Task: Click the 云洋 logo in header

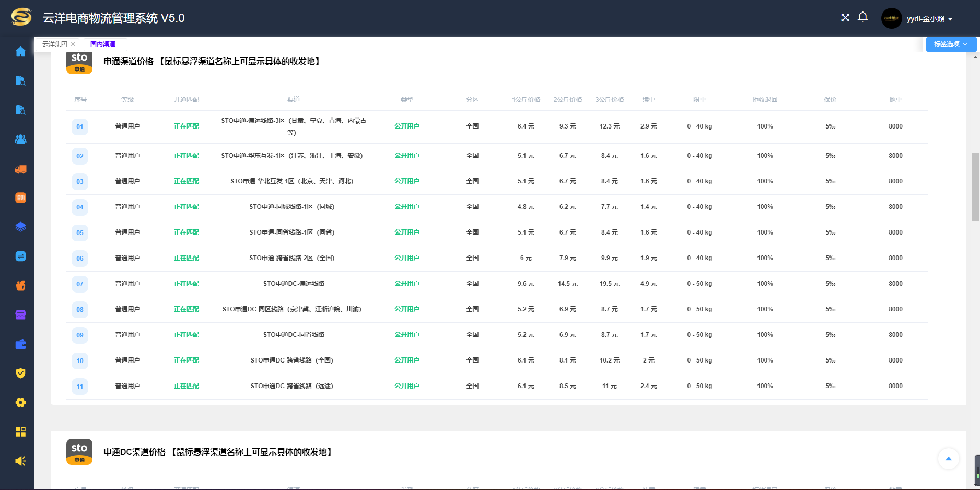Action: [21, 17]
